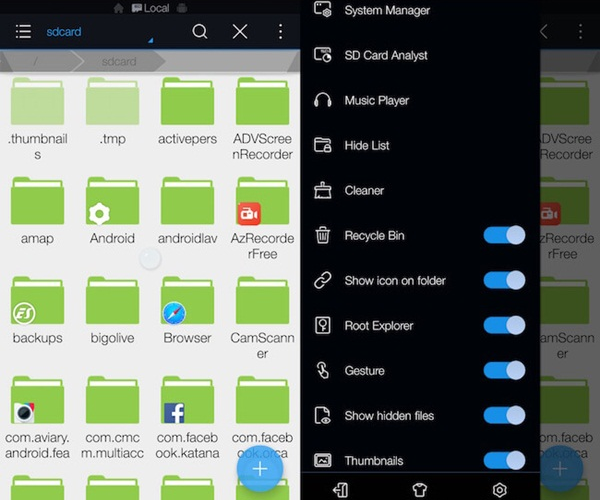Expand the sdcard path dropdown triangle
The height and width of the screenshot is (500, 600).
point(150,40)
